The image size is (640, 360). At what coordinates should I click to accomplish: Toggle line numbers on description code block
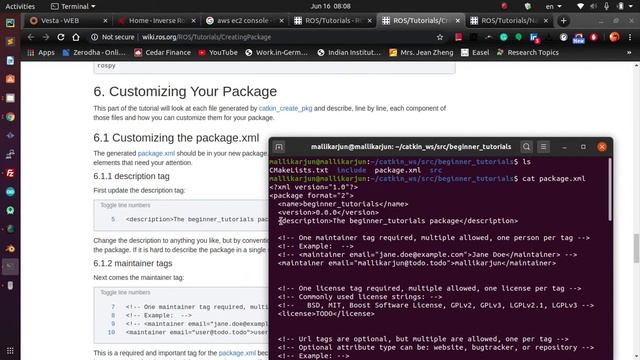[x=125, y=205]
